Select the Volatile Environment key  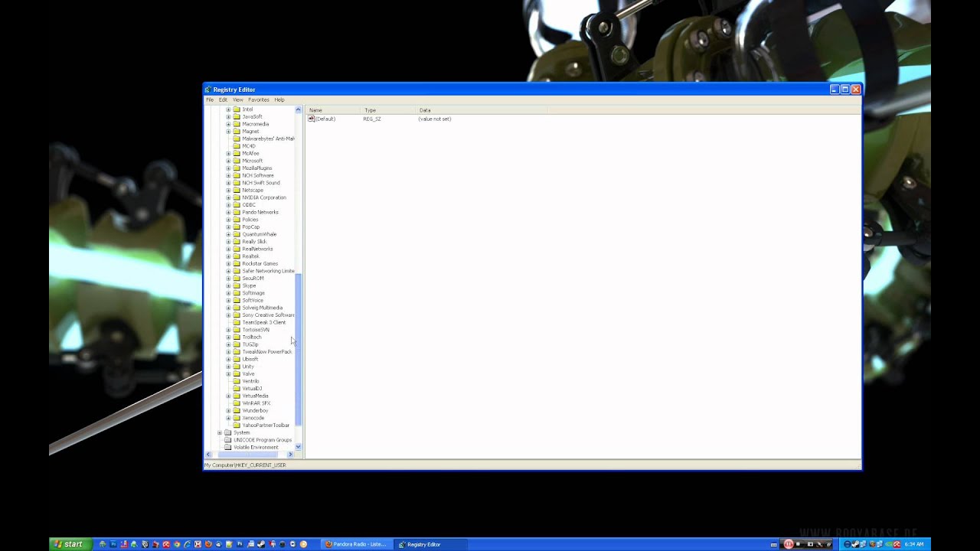[256, 448]
